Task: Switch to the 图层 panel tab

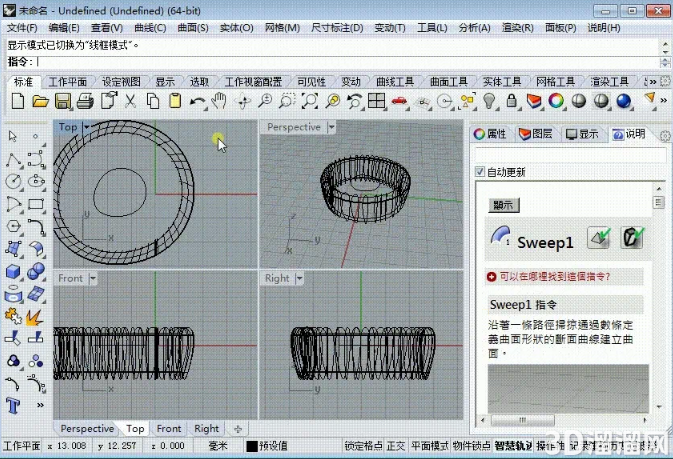Action: coord(536,134)
